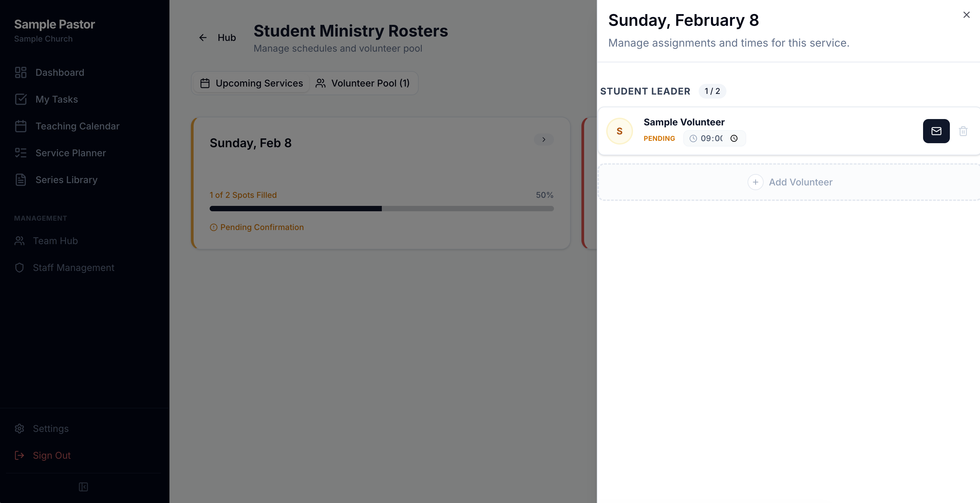Screen dimensions: 980x503
Task: Go back to Hub
Action: (x=218, y=38)
